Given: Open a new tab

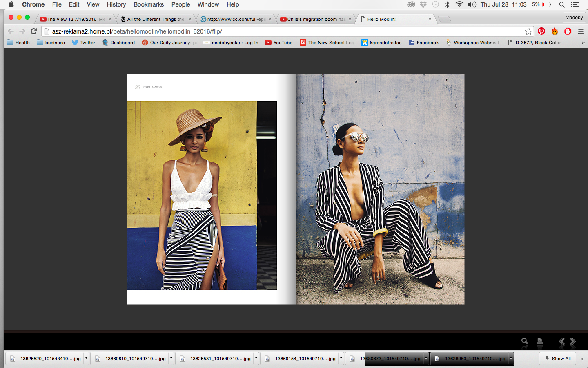Looking at the screenshot, I should click(x=444, y=19).
